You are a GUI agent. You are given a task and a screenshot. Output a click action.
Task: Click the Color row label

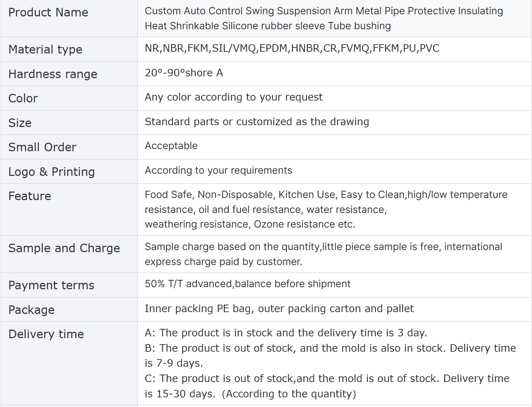point(23,98)
